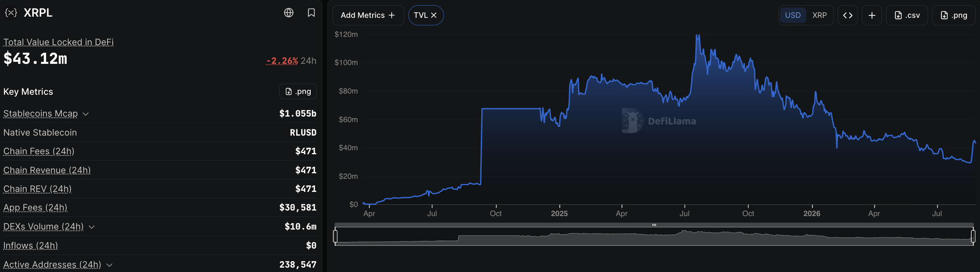Screen dimensions: 980x272
Task: Export Key Metrics as .png
Action: point(298,92)
